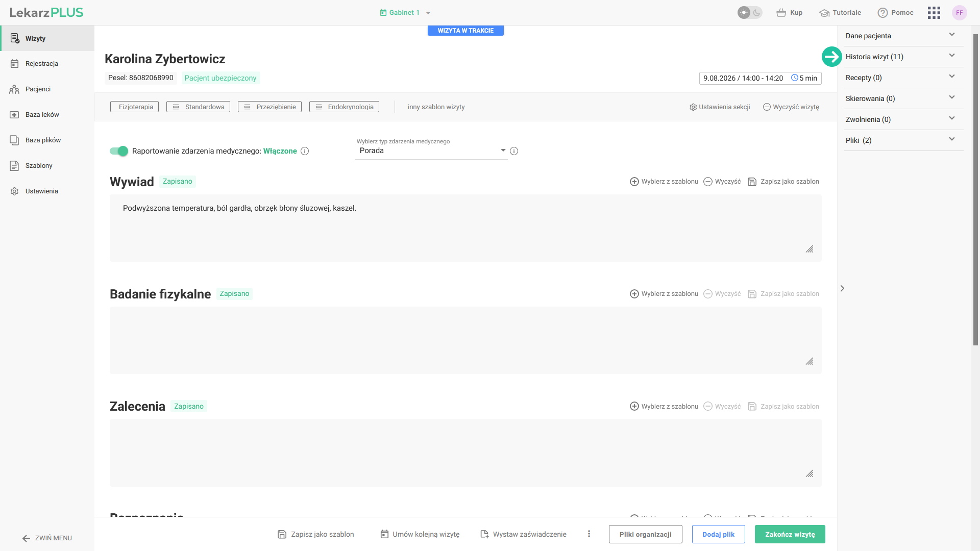Open Pomoc help icon

coord(883,13)
